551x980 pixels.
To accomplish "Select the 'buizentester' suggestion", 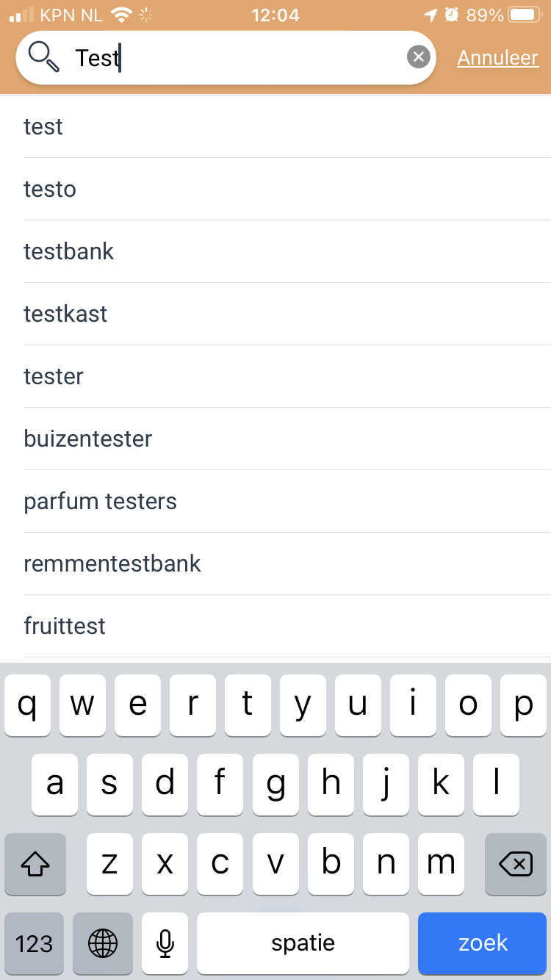I will point(287,439).
